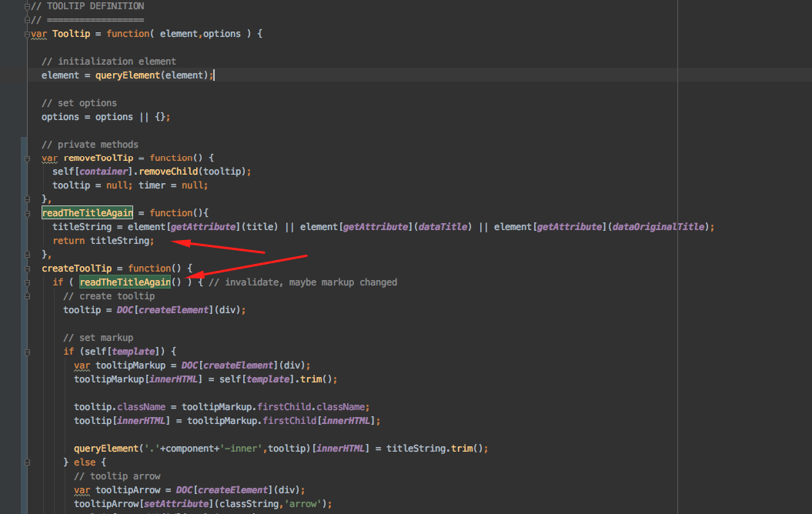Click the // private methods comment
Screen dimensions: 812x514
90,144
